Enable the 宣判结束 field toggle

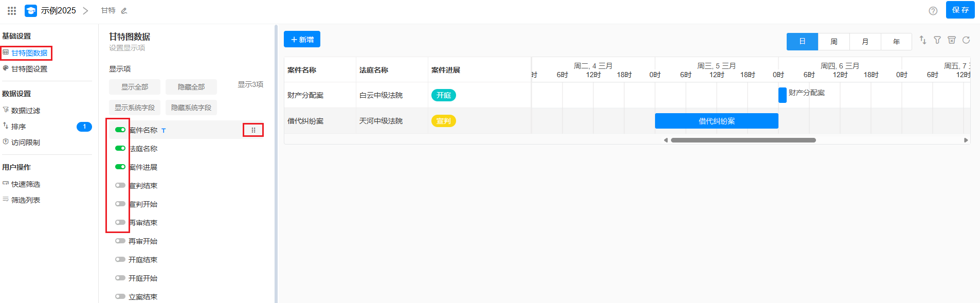120,186
